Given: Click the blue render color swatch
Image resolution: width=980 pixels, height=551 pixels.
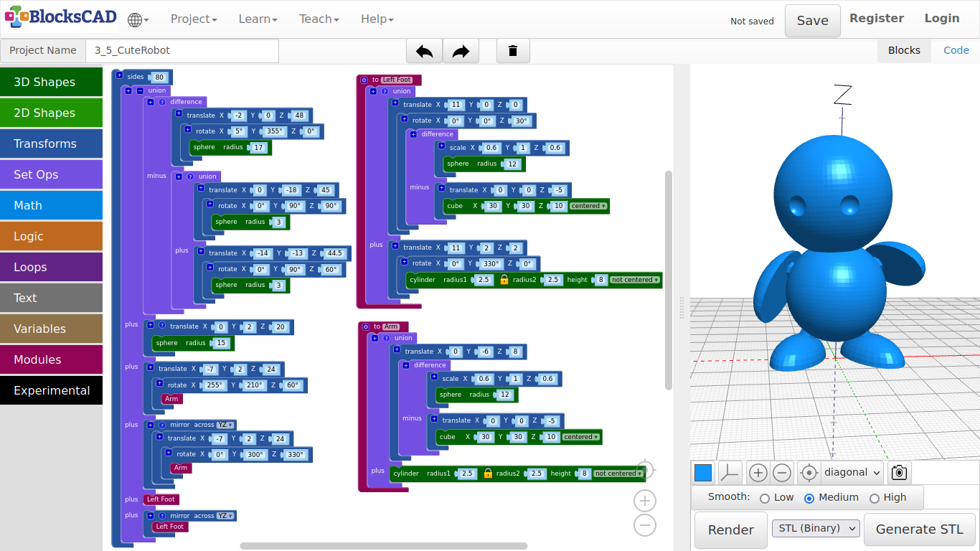Looking at the screenshot, I should pyautogui.click(x=703, y=473).
